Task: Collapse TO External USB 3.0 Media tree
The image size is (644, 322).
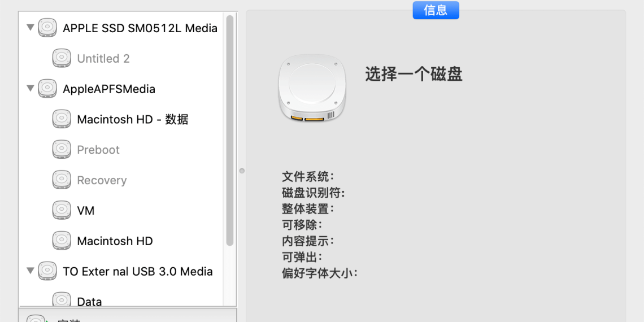Action: coord(30,271)
